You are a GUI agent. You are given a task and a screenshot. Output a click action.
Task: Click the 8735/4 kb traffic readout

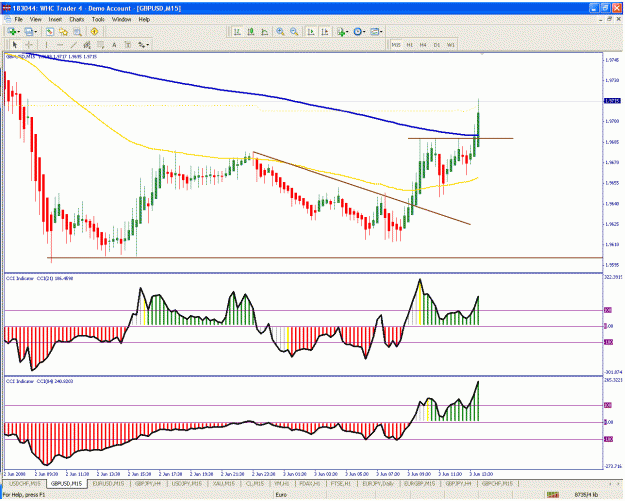[x=586, y=495]
